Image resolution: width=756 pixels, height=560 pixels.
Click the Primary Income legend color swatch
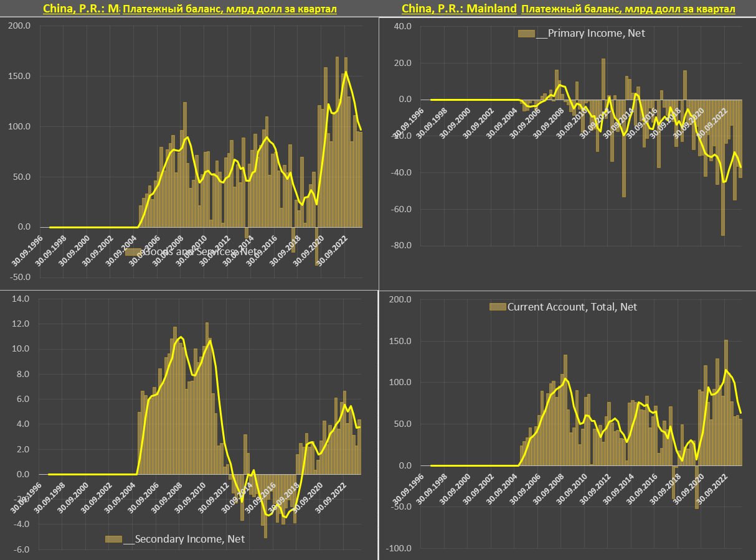[x=526, y=34]
